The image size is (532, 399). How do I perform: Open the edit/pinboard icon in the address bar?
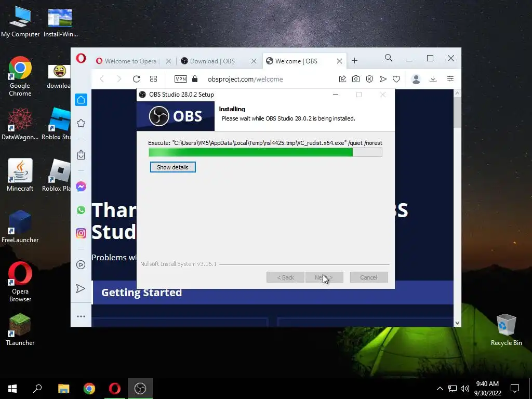(342, 79)
